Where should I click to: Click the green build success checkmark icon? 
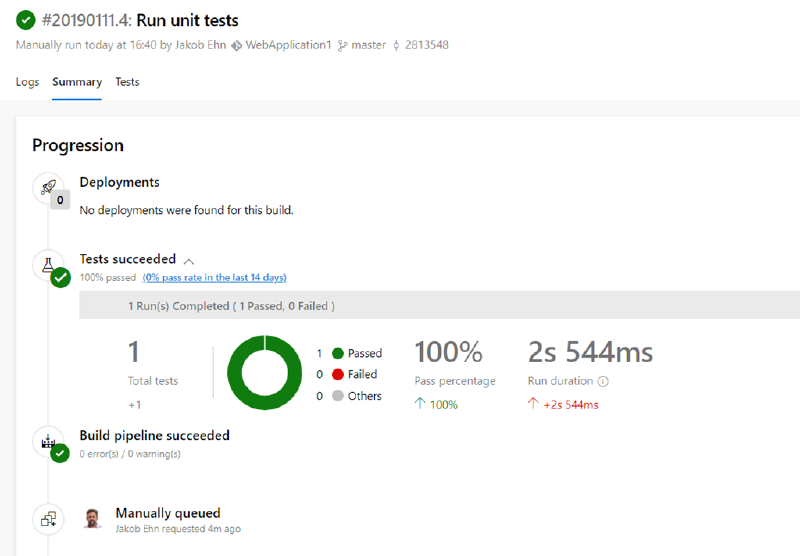[26, 20]
